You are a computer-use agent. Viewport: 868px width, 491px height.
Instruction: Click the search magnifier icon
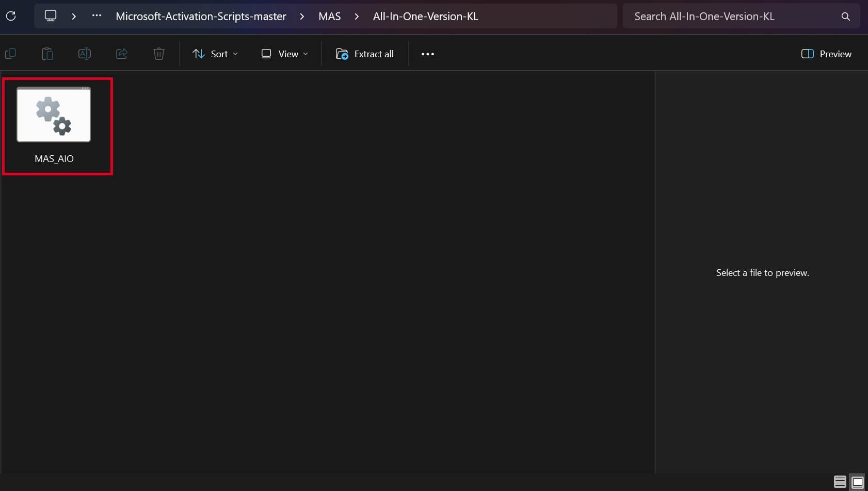point(845,17)
